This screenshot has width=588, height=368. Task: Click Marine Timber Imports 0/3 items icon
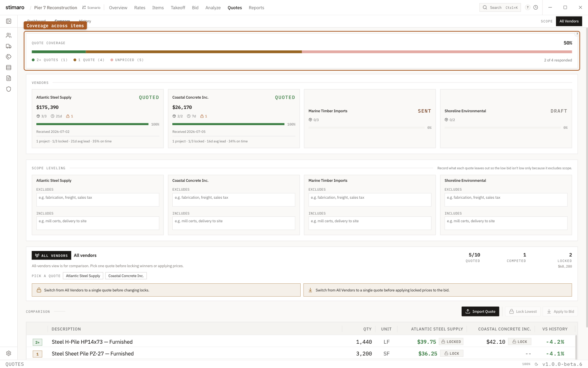tap(311, 120)
